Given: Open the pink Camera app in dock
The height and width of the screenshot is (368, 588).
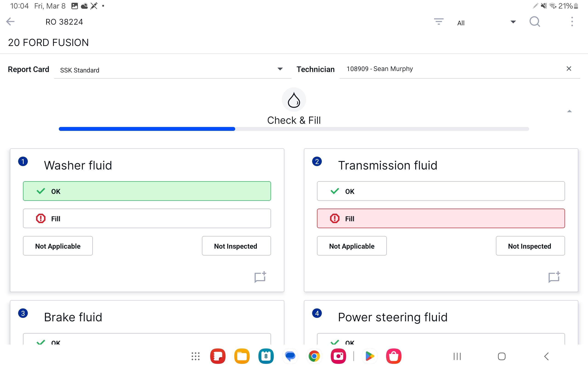Looking at the screenshot, I should [x=338, y=356].
